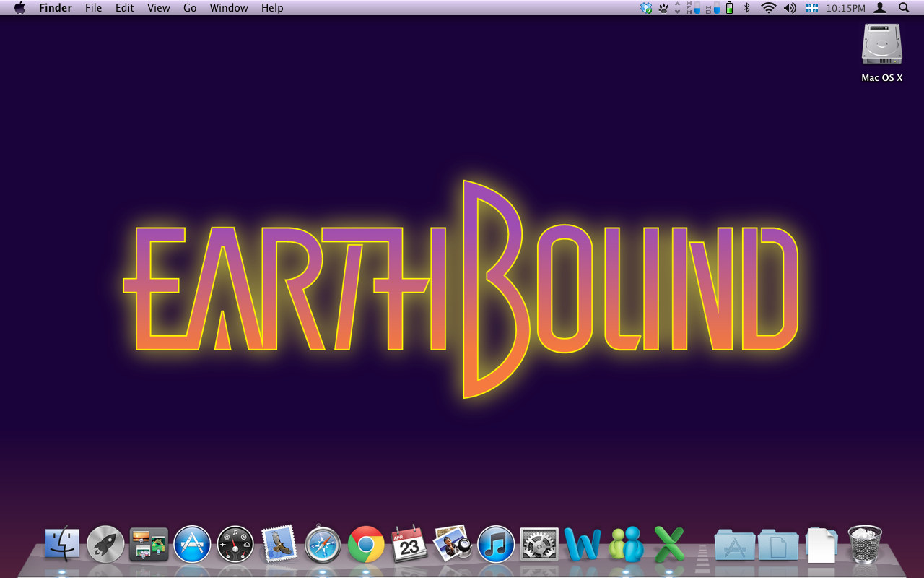Open Mission Control in the Dock
The height and width of the screenshot is (578, 924).
(149, 544)
